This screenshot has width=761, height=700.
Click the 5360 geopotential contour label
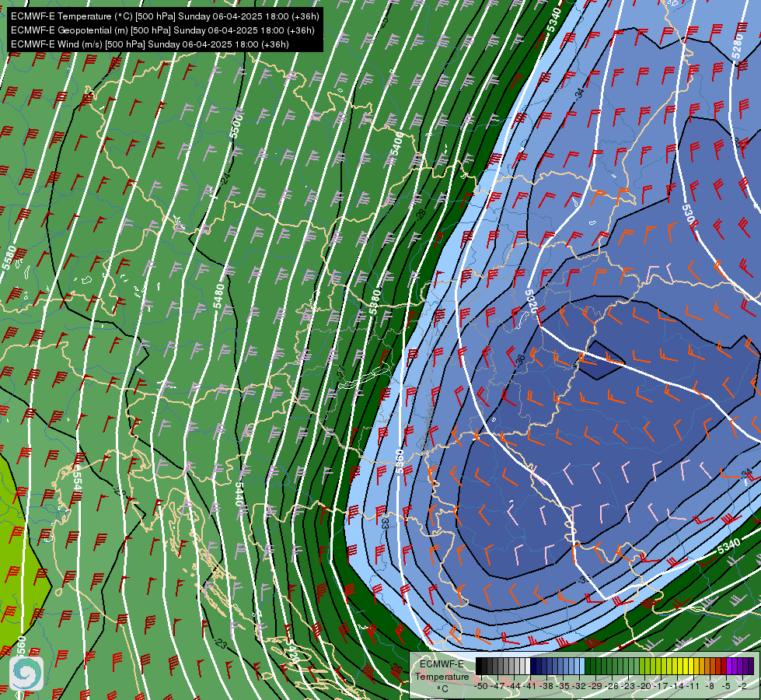(400, 461)
